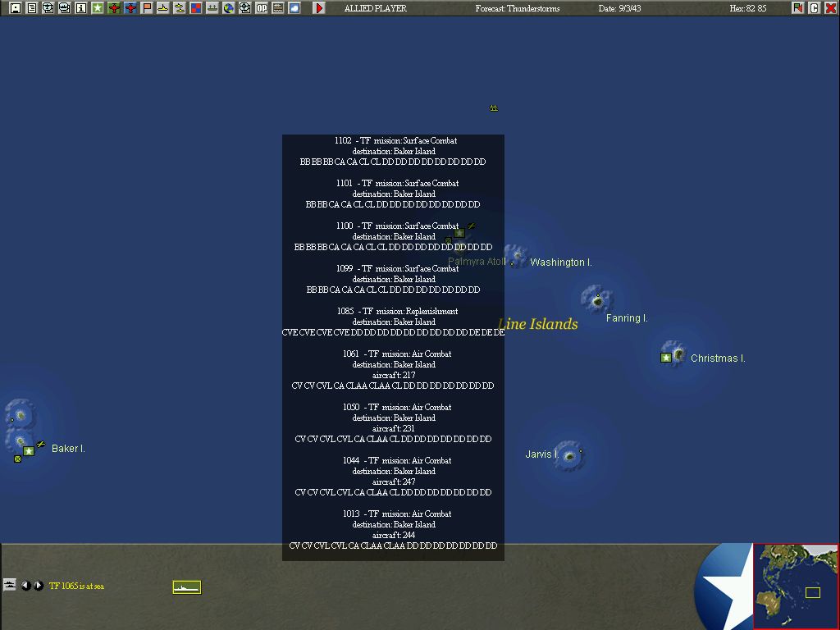Select the yellow task force marker at sea
The width and height of the screenshot is (840, 630).
[x=494, y=108]
